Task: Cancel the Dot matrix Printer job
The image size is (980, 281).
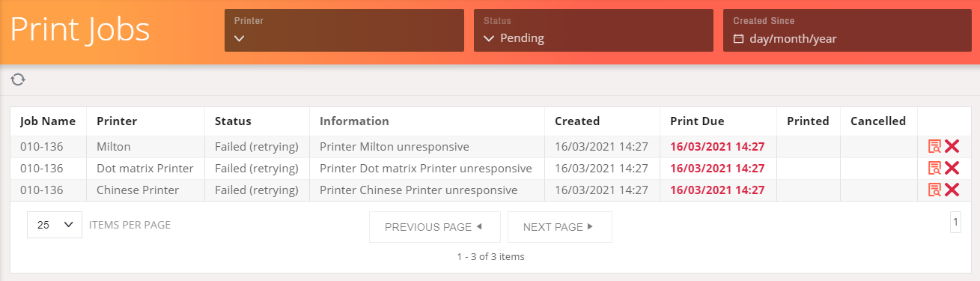Action: click(x=952, y=169)
